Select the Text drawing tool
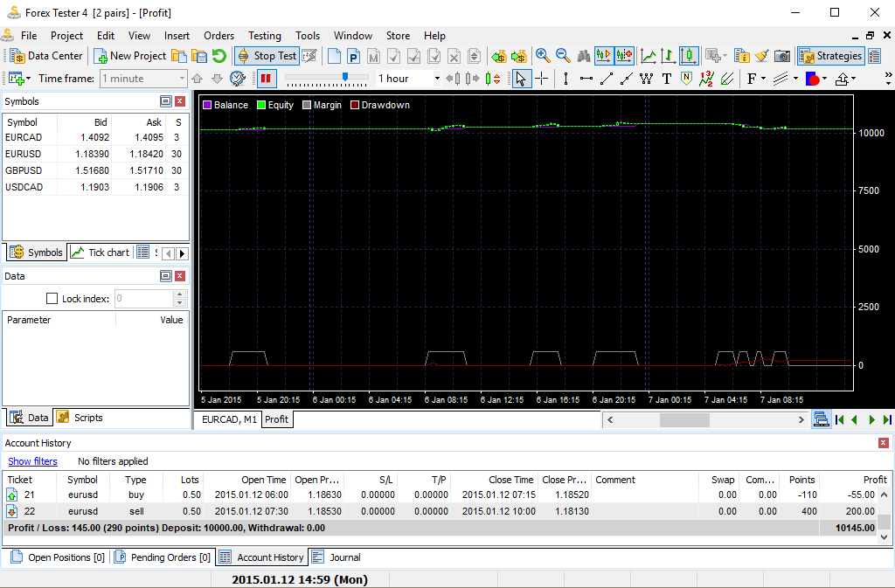The image size is (895, 588). click(x=667, y=79)
